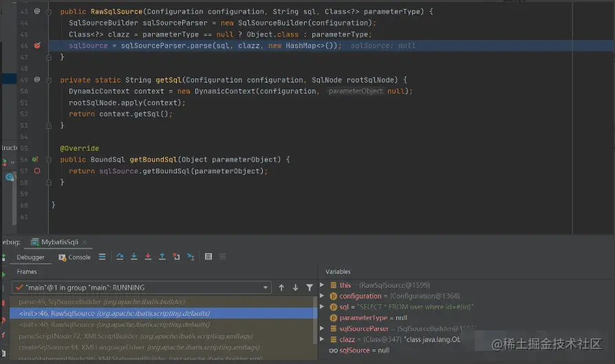Click the 'Variables' panel header
This screenshot has width=615, height=364.
click(338, 271)
